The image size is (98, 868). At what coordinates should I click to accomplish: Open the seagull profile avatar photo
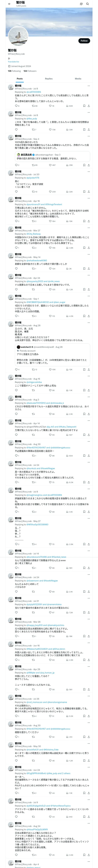pos(18,36)
